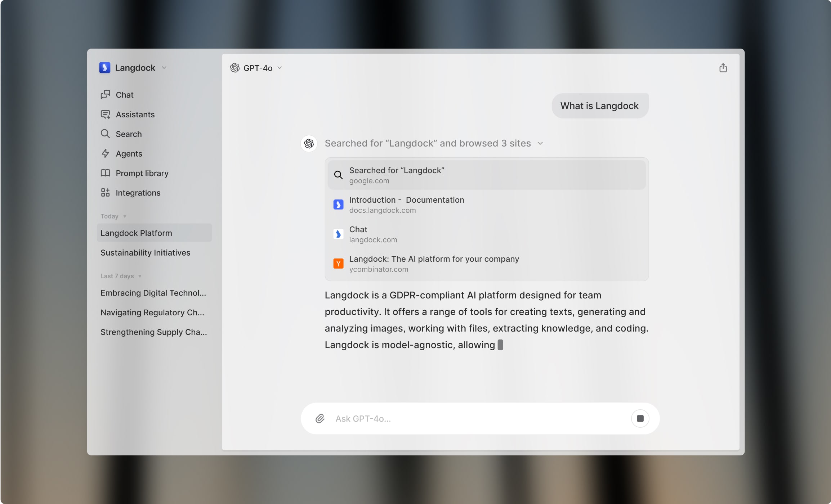831x504 pixels.
Task: Click the Langdock logo icon in sidebar
Action: coord(105,68)
